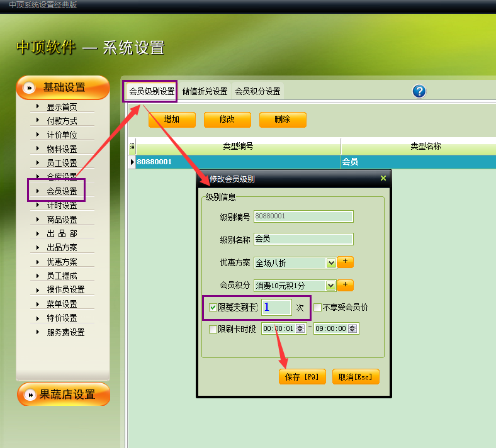Open 操作员设置 in sidebar

(66, 289)
